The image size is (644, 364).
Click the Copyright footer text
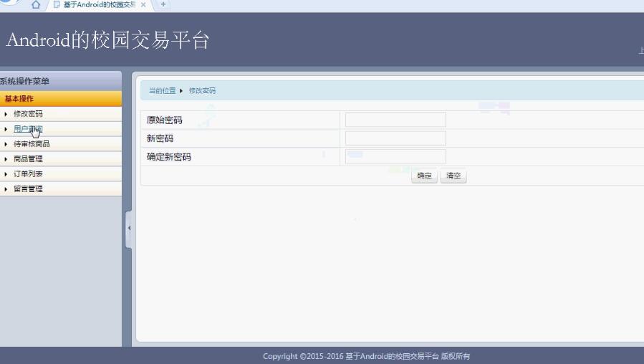pos(366,356)
